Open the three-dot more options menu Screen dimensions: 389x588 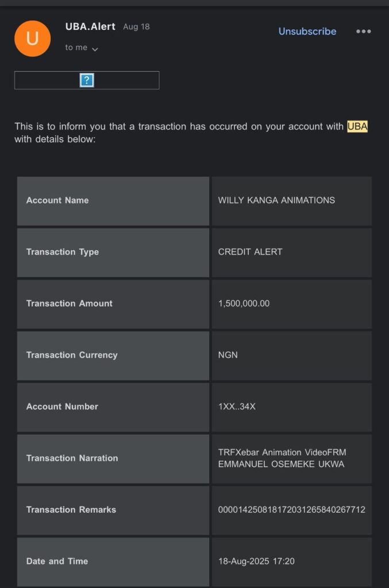point(363,32)
